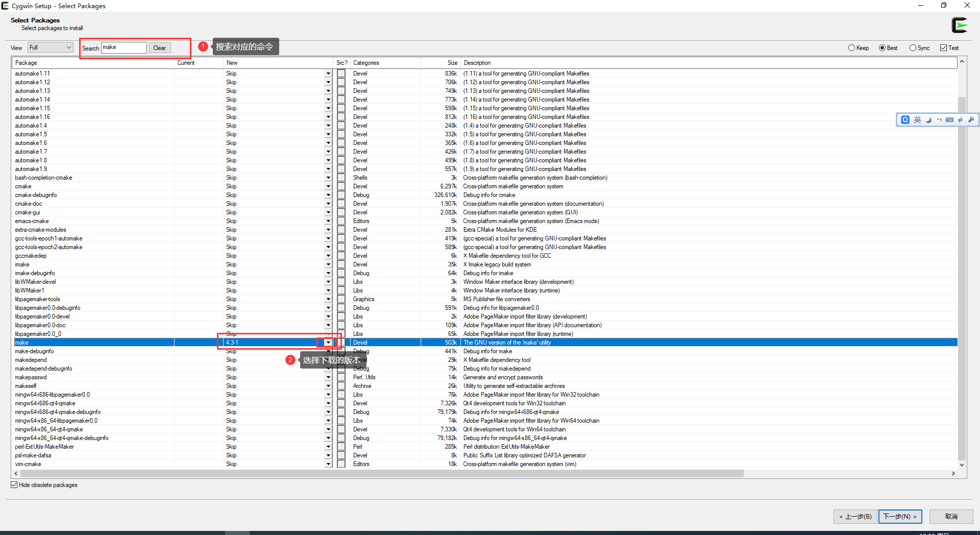Viewport: 980px width, 535px height.
Task: Click the New column header
Action: (278, 63)
